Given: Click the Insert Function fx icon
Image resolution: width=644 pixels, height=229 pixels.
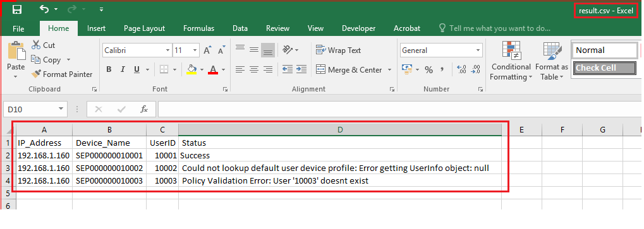Looking at the screenshot, I should click(x=144, y=109).
